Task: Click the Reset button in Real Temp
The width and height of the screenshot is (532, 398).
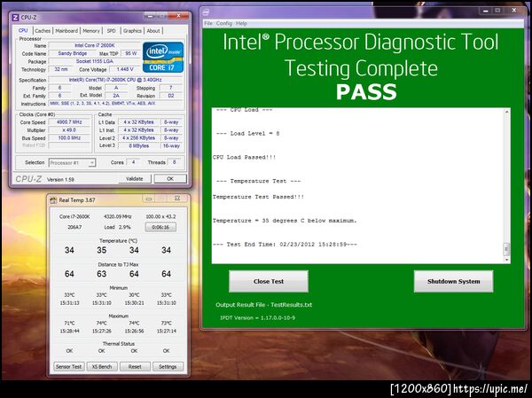Action: click(x=135, y=367)
